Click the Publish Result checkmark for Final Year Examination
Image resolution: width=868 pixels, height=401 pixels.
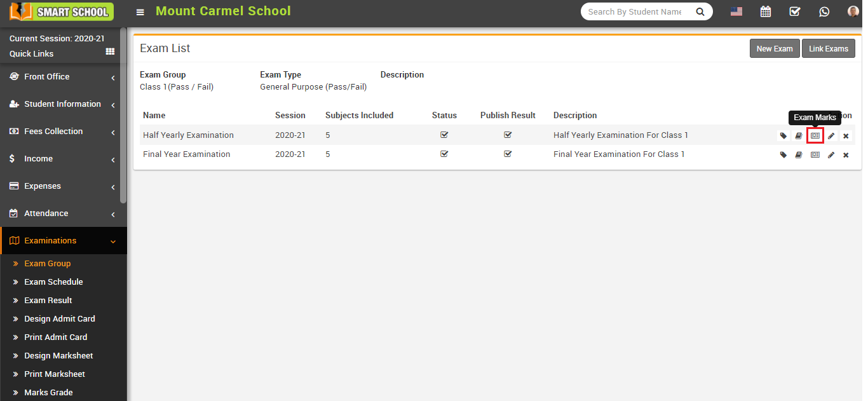(x=507, y=154)
